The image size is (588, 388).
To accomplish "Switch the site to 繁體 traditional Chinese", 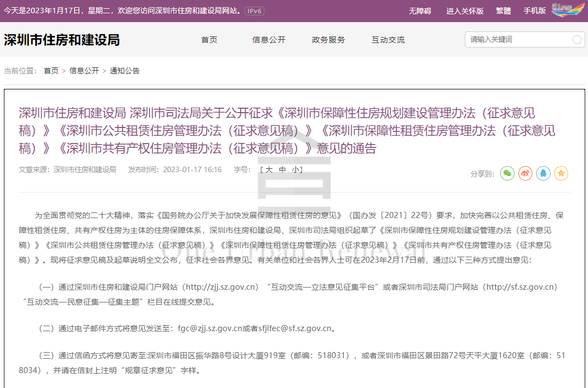I will click(x=503, y=10).
